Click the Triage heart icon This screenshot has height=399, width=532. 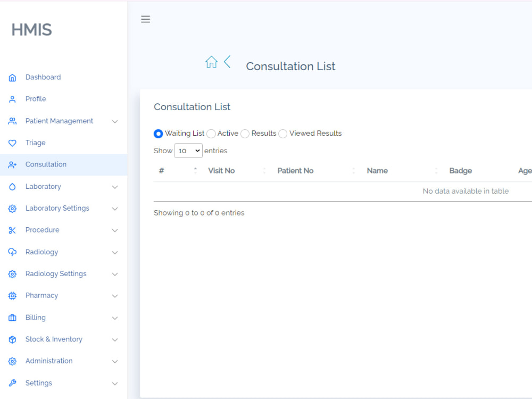coord(12,143)
